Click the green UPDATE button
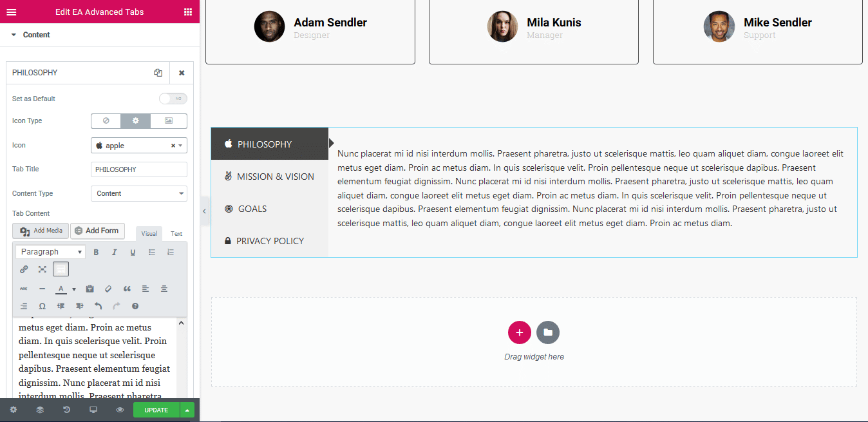The width and height of the screenshot is (868, 422). (156, 410)
